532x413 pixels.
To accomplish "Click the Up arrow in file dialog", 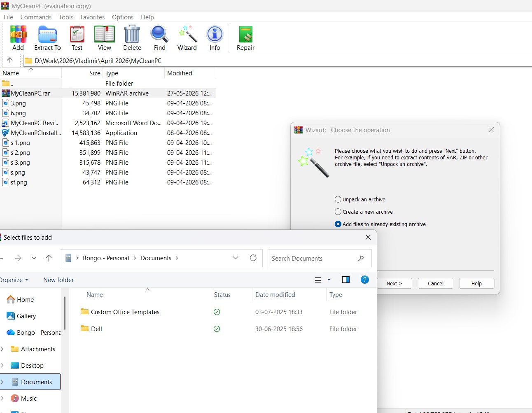I will point(49,258).
